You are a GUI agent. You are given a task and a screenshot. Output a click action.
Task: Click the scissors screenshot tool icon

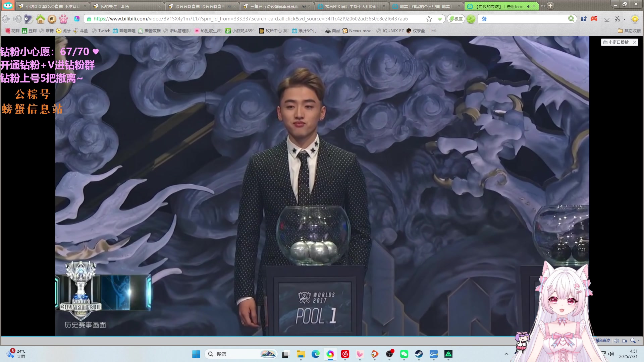(617, 19)
